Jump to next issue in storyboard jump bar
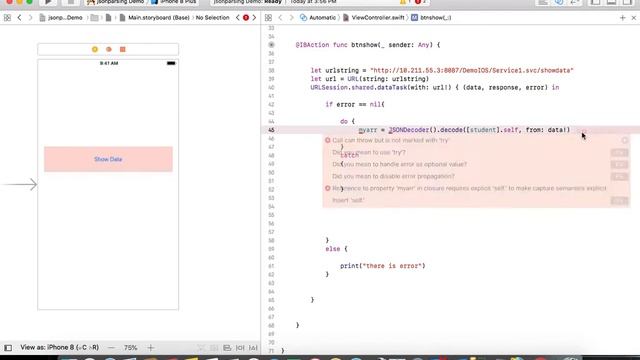This screenshot has width=640, height=360. (x=254, y=18)
